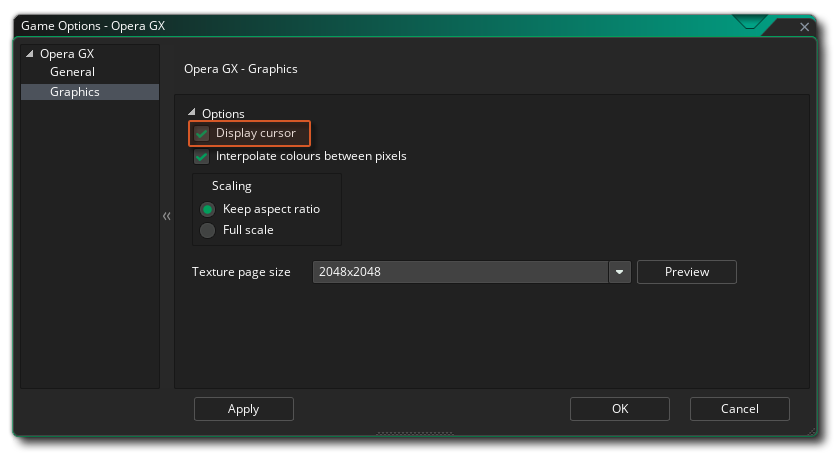Close the Game Options window
834x453 pixels.
(x=804, y=27)
